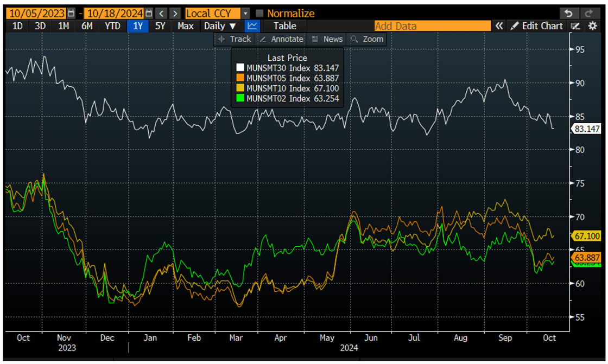608x364 pixels.
Task: Click the Add Data input field
Action: pyautogui.click(x=432, y=25)
